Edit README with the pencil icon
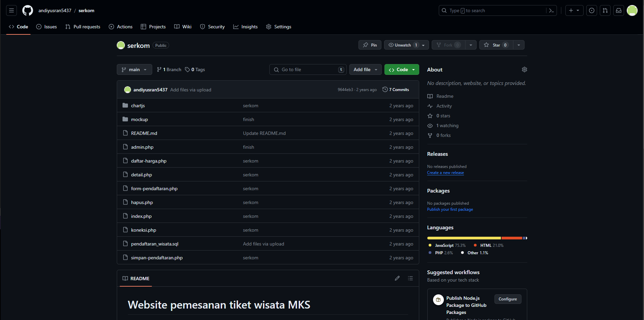Viewport: 644px width, 320px height. [x=397, y=278]
